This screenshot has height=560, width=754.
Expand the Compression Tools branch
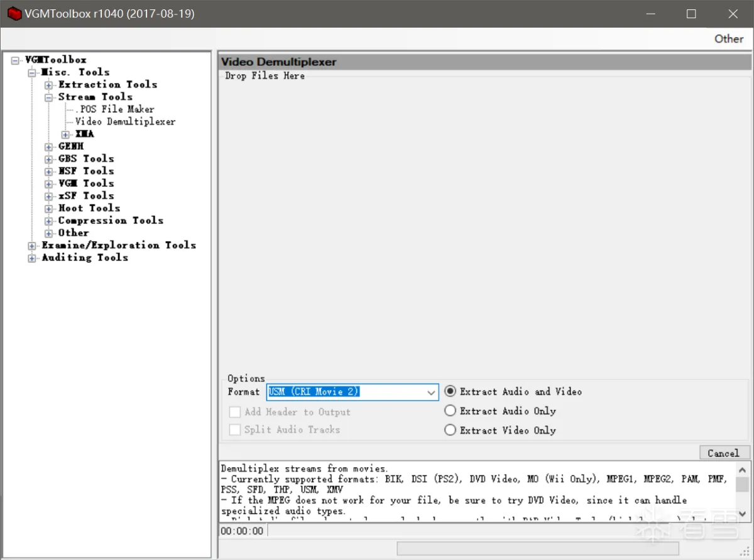(x=48, y=220)
